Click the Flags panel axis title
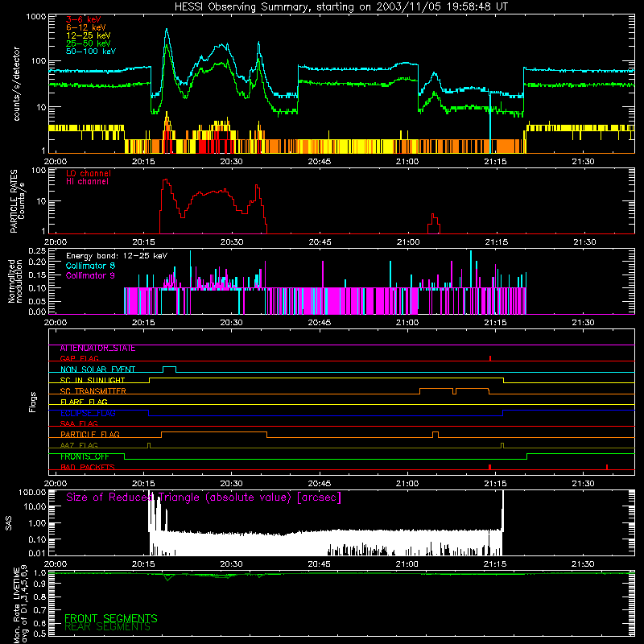Image resolution: width=644 pixels, height=644 pixels. tap(32, 402)
